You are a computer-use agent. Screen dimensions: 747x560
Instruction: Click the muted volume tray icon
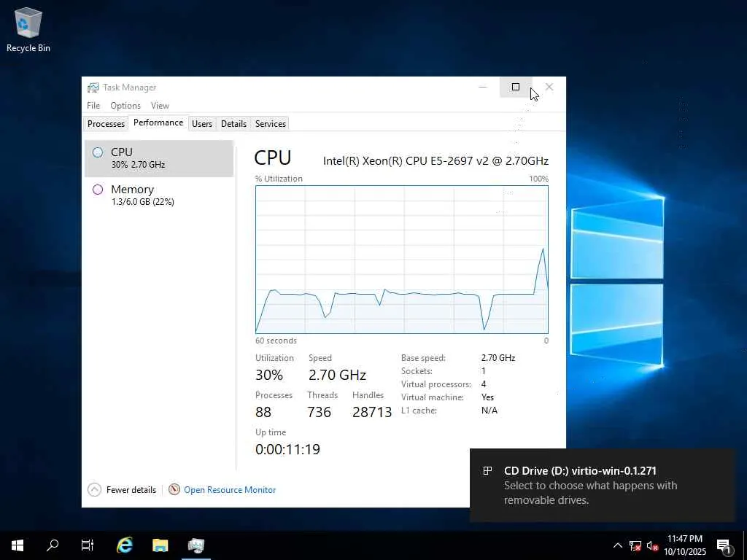click(x=652, y=545)
